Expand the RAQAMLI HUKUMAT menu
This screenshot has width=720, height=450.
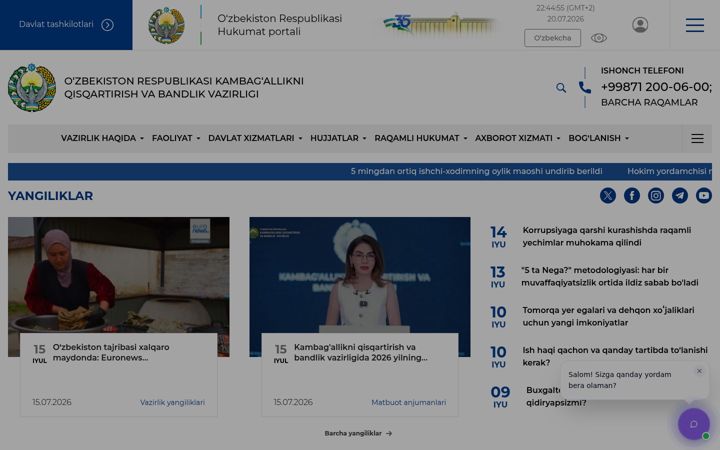pos(421,138)
